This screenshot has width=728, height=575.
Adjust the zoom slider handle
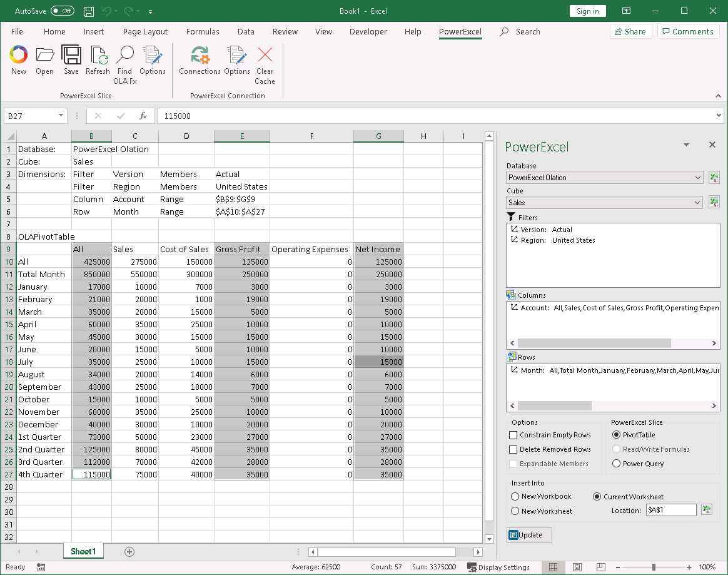(654, 567)
